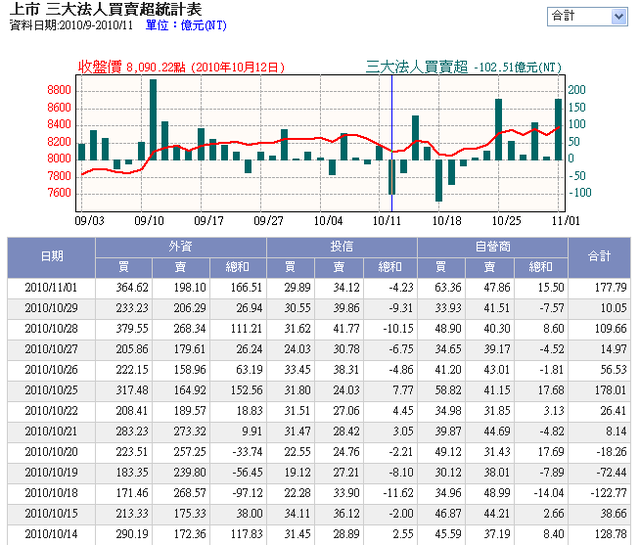
Task: Click the data date range 2010/9-2010/11
Action: (x=96, y=26)
